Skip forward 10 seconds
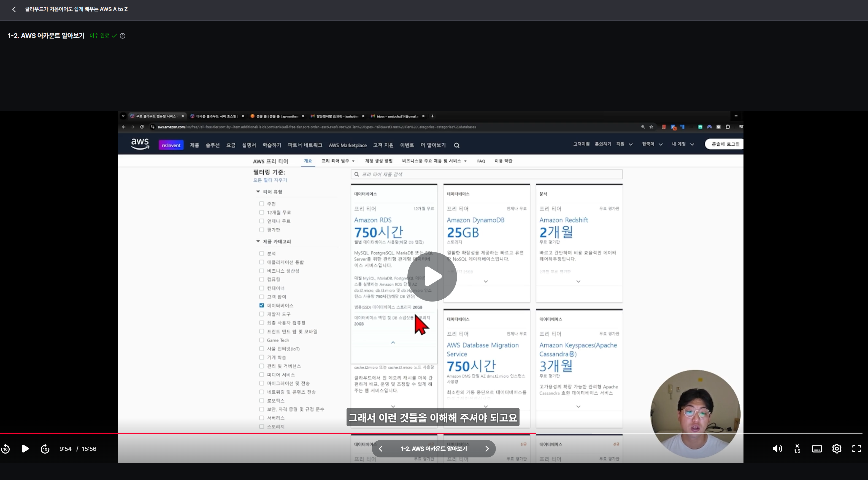The width and height of the screenshot is (868, 480). point(45,449)
